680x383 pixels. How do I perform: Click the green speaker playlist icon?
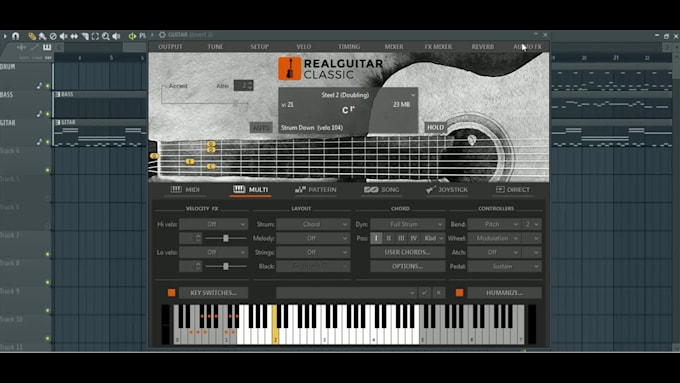pyautogui.click(x=132, y=36)
